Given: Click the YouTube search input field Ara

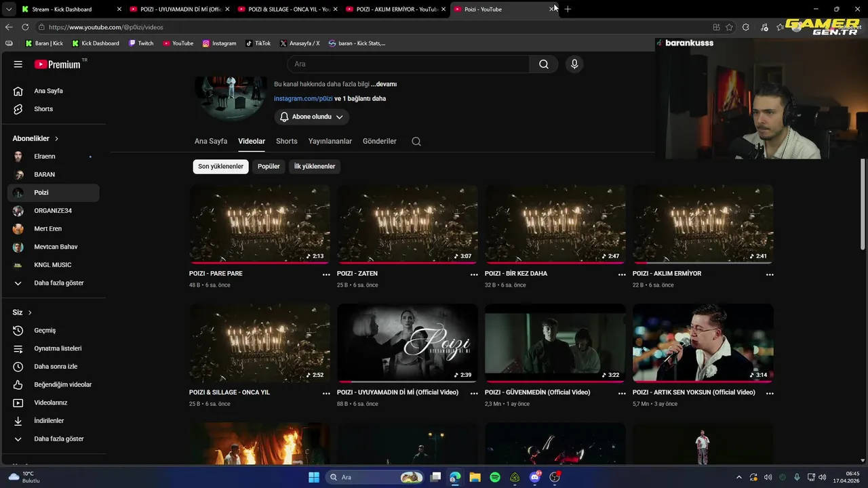Looking at the screenshot, I should click(408, 64).
